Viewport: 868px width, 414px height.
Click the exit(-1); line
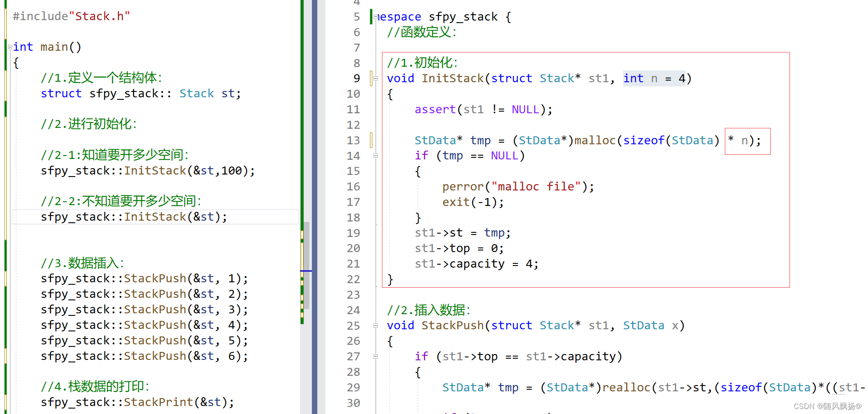tap(473, 202)
